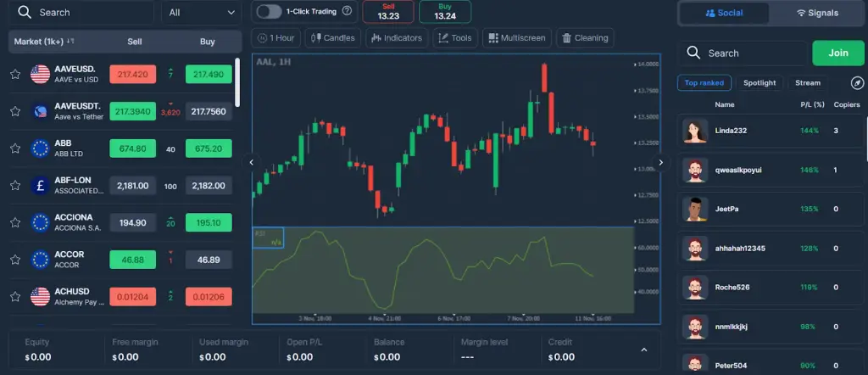
Task: Mark ABF-LON star as favorite
Action: 15,186
